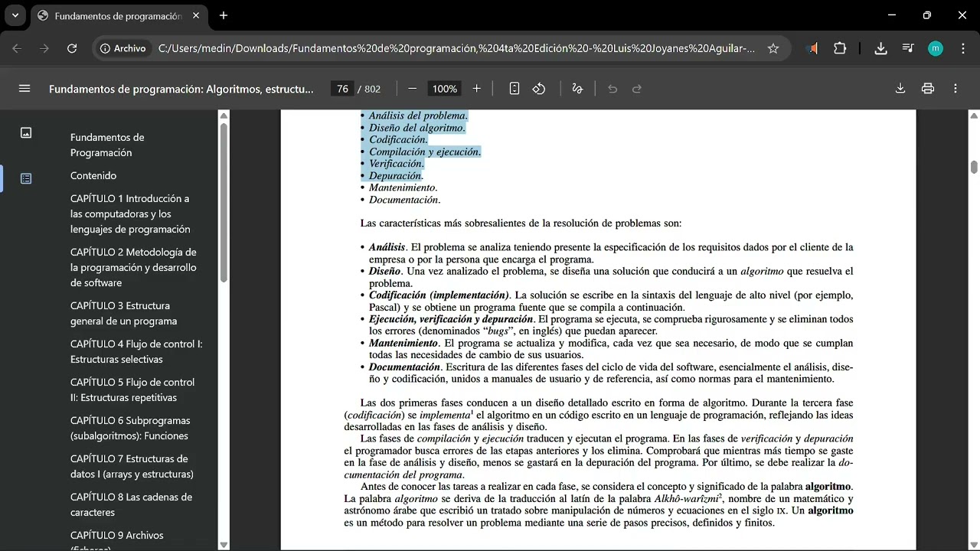Download the PDF from viewer toolbar
This screenshot has height=551, width=980.
900,89
